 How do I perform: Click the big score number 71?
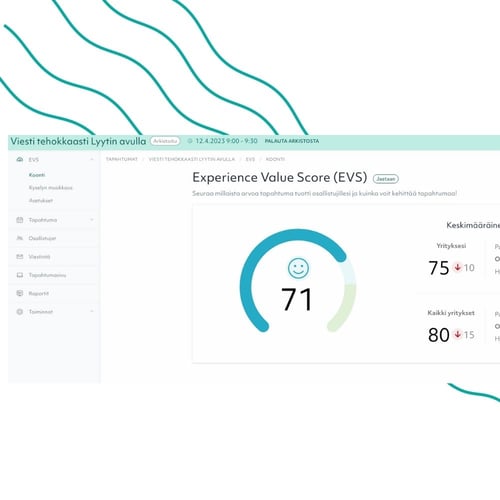pos(297,299)
